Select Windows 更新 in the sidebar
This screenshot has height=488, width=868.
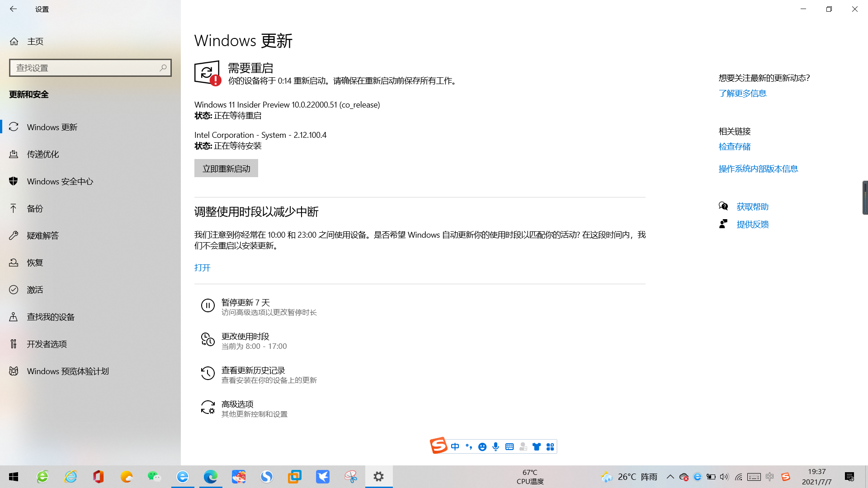pyautogui.click(x=90, y=127)
